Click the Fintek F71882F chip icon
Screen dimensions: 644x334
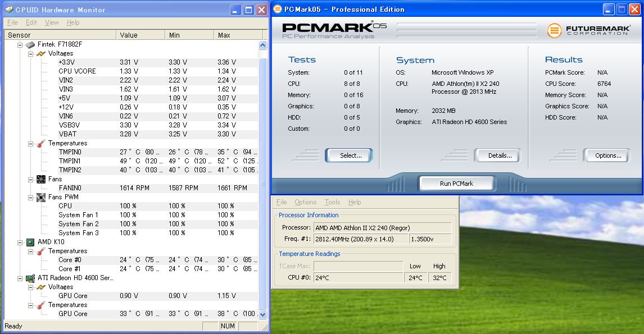30,44
